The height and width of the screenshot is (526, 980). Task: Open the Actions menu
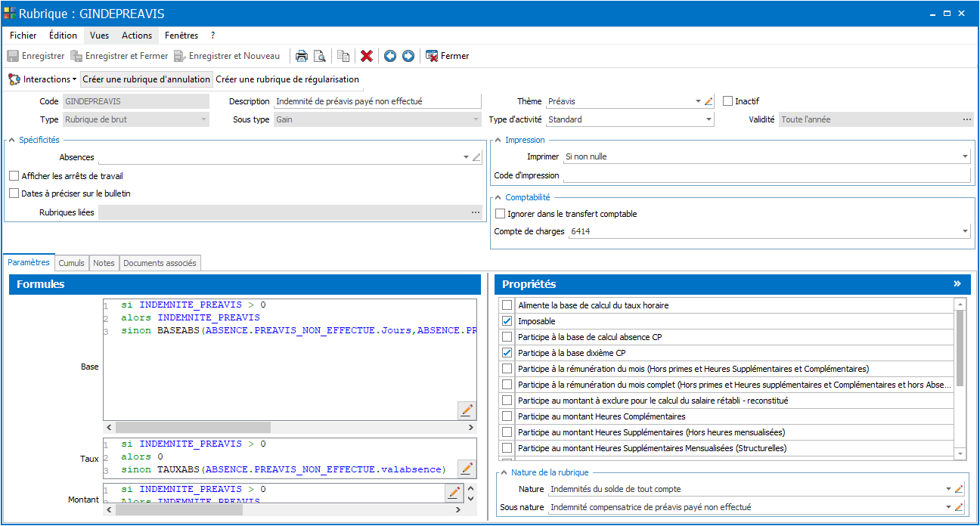pos(137,36)
